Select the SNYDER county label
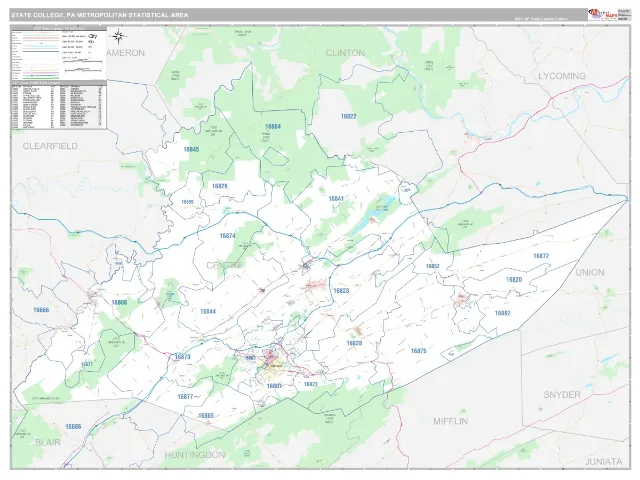640x480 pixels. (562, 395)
